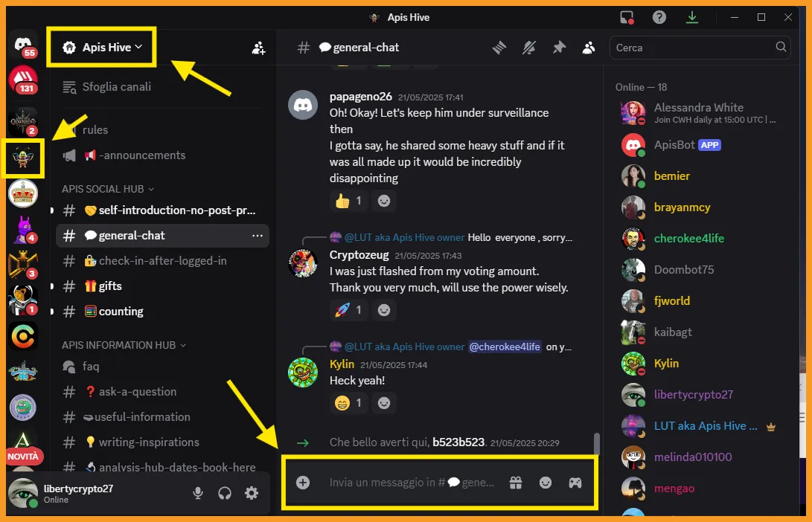812x522 pixels.
Task: Click the search magnifier icon
Action: tap(781, 47)
